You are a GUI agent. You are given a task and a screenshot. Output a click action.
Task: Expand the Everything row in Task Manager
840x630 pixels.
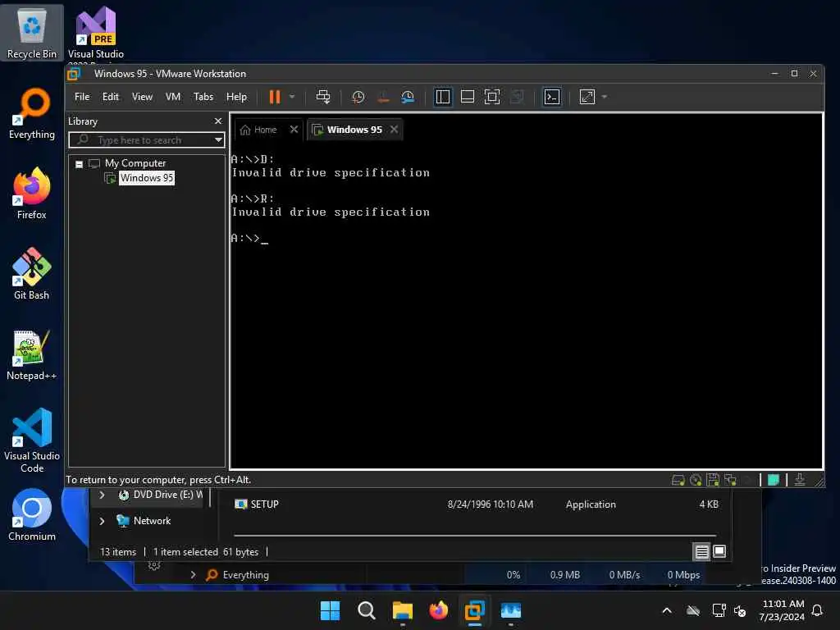point(193,575)
